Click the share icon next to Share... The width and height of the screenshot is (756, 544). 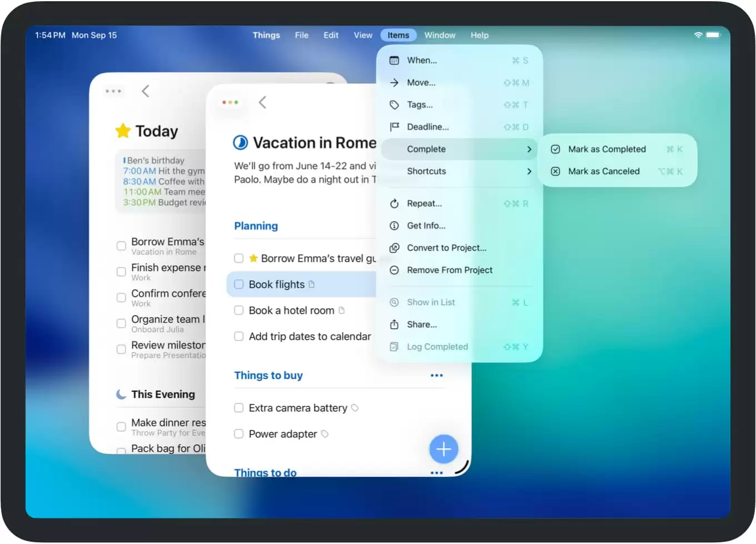pyautogui.click(x=394, y=325)
